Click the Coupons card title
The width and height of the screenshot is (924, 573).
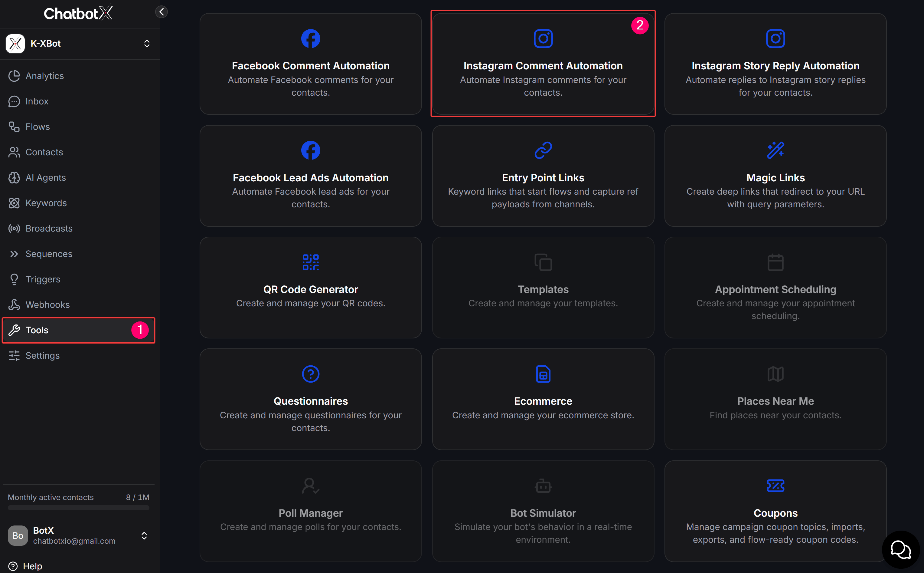[x=775, y=513]
